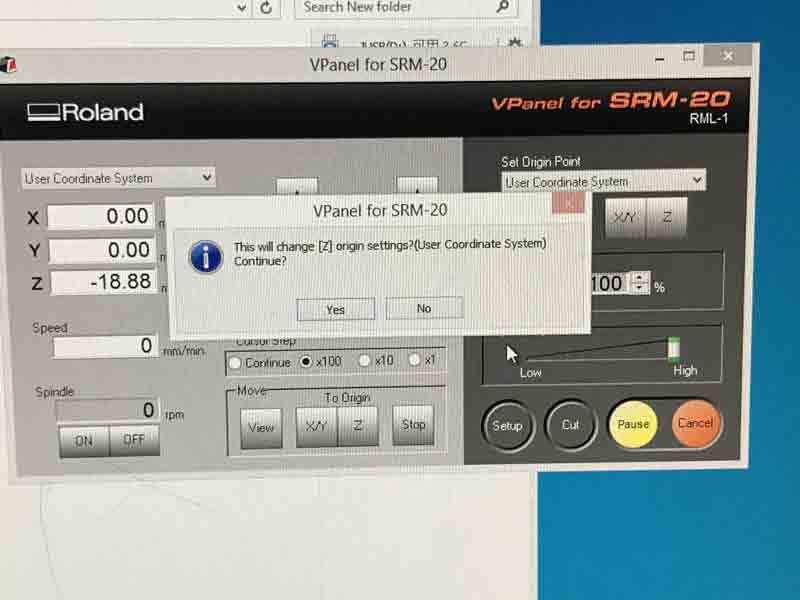
Task: Decline the Z origin change with No
Action: 424,308
